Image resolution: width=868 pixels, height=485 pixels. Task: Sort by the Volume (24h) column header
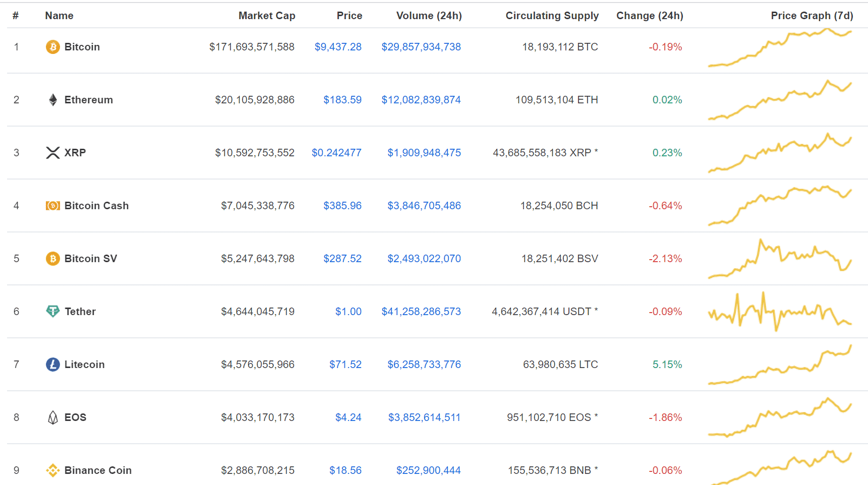(429, 16)
